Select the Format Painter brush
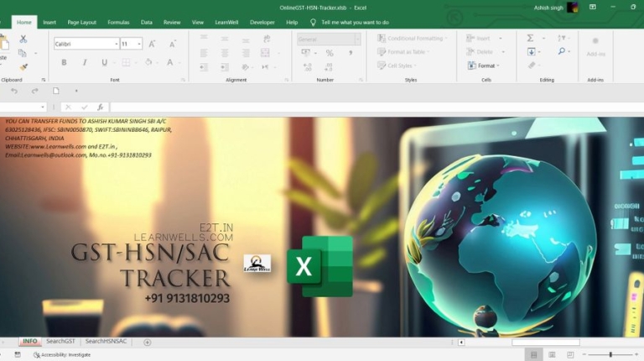The width and height of the screenshot is (644, 361). pyautogui.click(x=23, y=66)
